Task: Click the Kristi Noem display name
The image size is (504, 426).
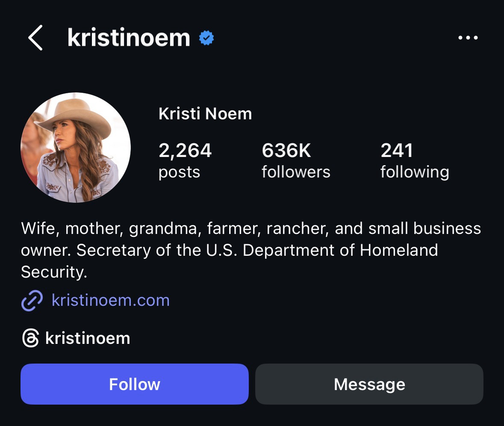Action: [205, 114]
